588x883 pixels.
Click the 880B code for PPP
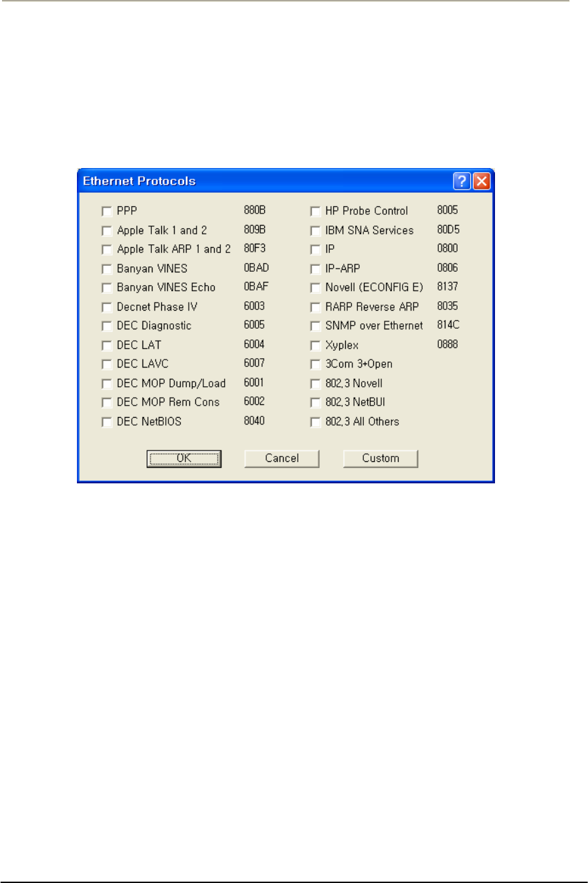tap(256, 210)
